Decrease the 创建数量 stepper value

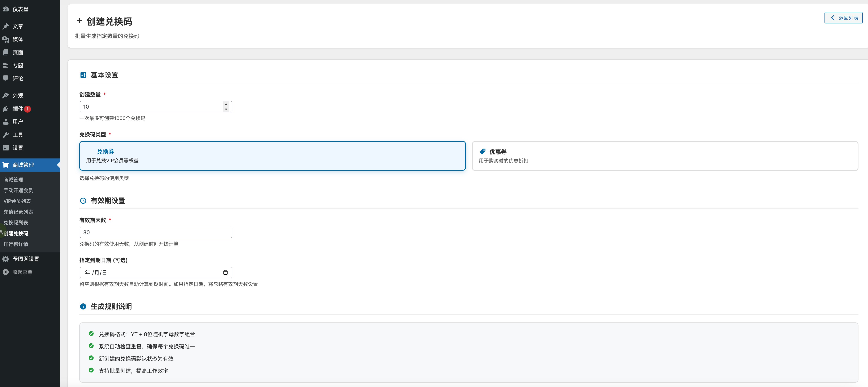click(x=226, y=109)
